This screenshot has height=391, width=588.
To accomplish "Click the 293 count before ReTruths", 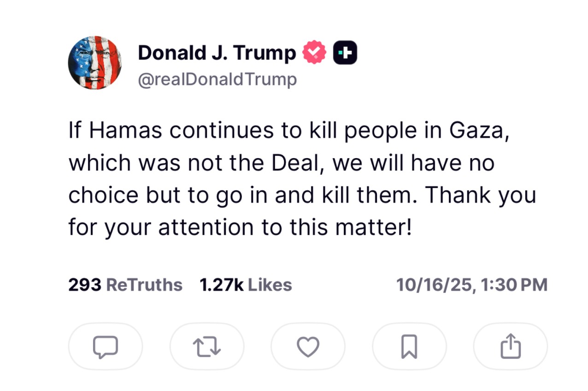I will (x=85, y=284).
